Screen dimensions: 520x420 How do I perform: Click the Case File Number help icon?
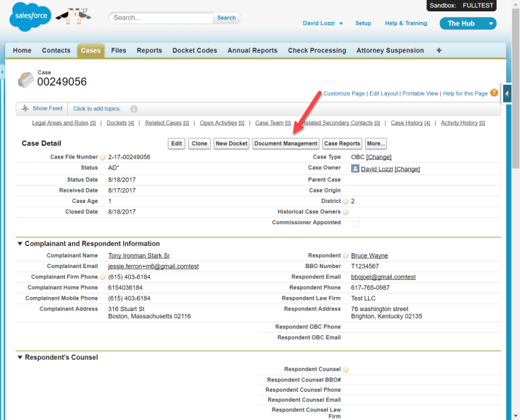pos(103,157)
